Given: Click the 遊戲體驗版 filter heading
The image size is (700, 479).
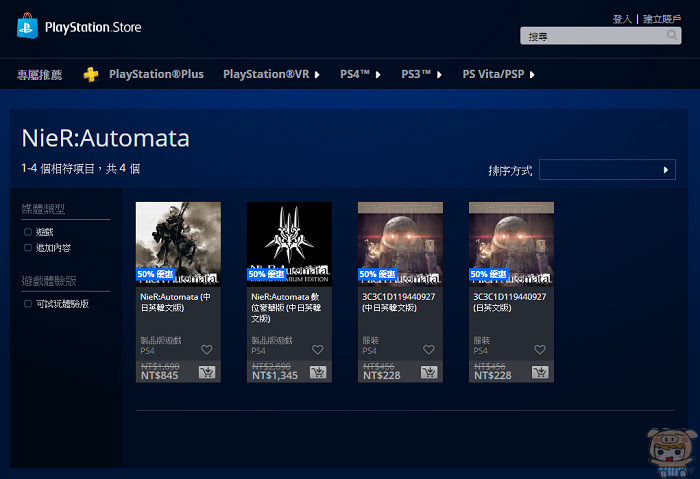Looking at the screenshot, I should [x=49, y=280].
